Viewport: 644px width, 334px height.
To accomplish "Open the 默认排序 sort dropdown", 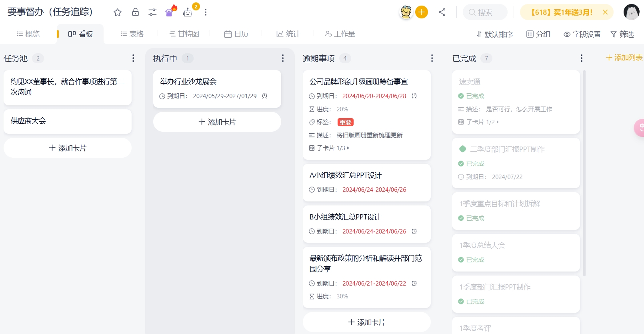I will [494, 34].
